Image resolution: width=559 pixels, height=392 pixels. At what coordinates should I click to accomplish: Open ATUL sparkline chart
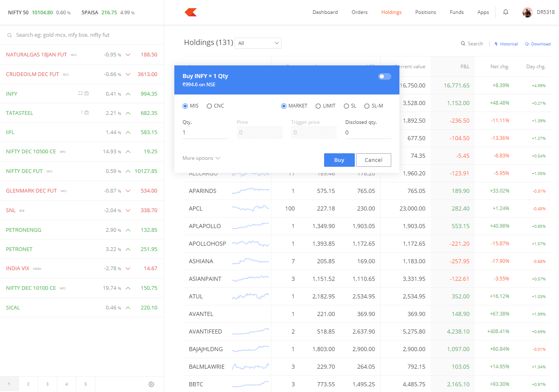[250, 296]
